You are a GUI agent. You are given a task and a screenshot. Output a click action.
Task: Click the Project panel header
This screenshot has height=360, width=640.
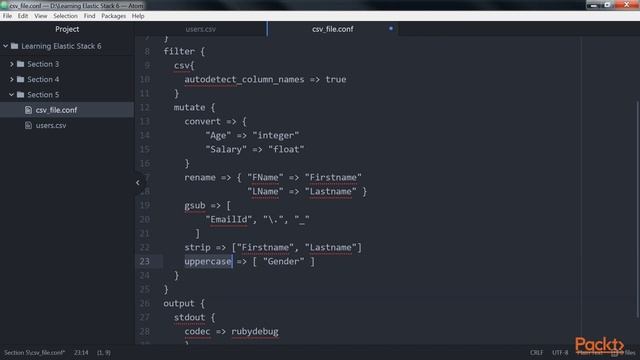coord(67,29)
